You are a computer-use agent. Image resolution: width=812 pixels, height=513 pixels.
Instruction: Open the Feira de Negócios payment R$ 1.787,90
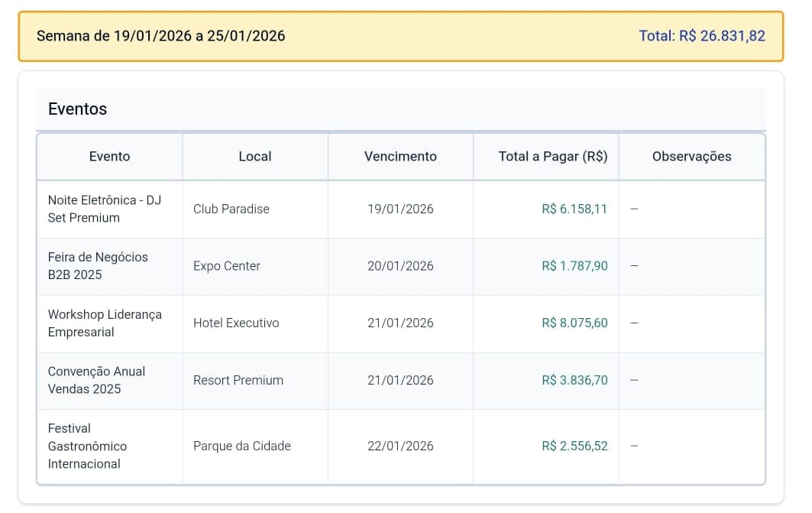coord(574,266)
